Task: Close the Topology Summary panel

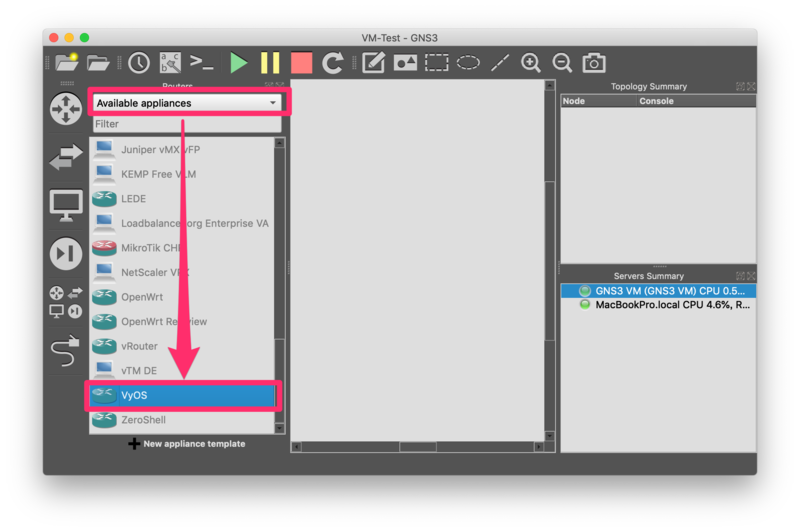Action: [x=751, y=87]
